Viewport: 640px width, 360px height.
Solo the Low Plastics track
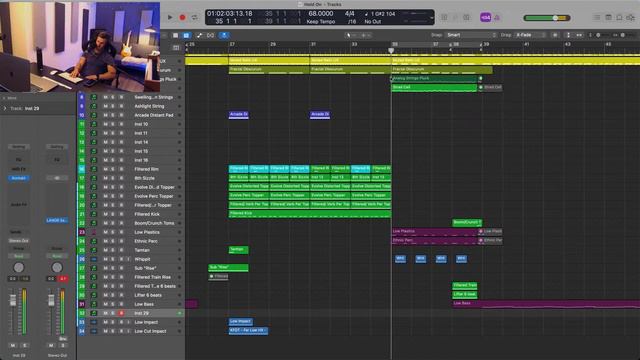point(113,232)
